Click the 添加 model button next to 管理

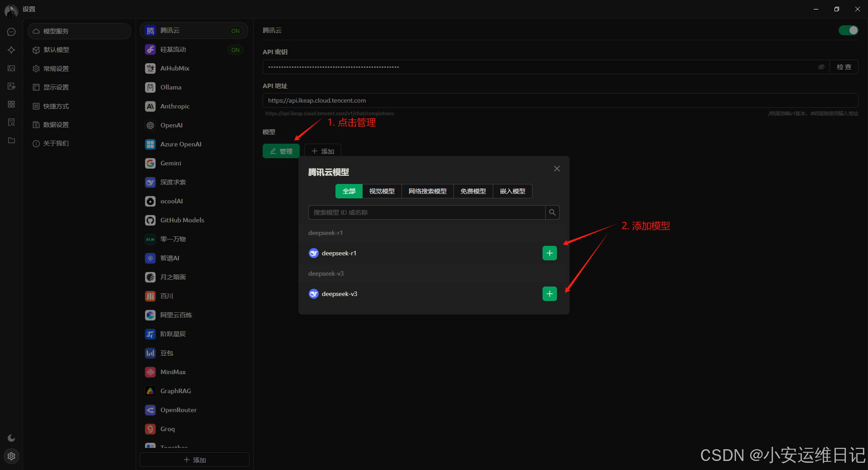(x=323, y=151)
